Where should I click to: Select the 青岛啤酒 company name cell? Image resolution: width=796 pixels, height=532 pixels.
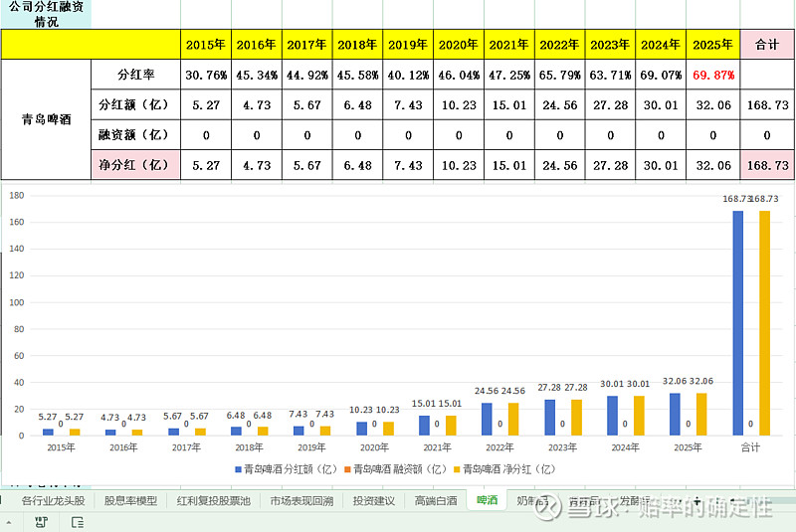[46, 119]
